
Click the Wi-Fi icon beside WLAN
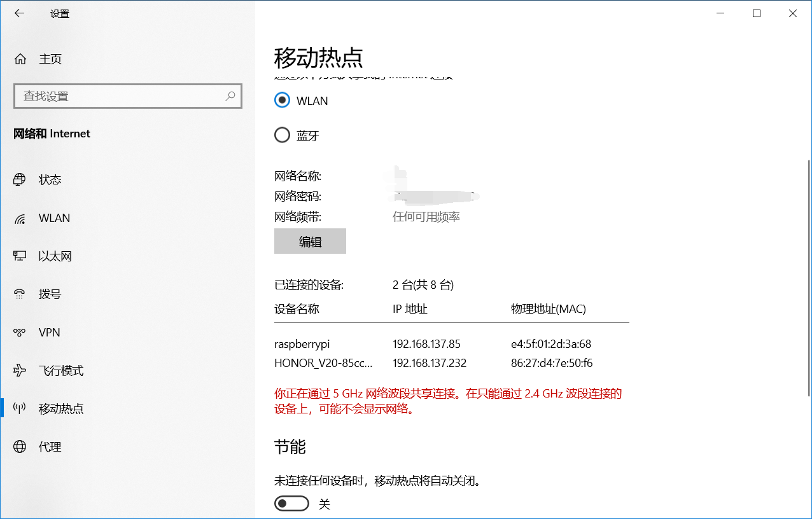[x=20, y=218]
